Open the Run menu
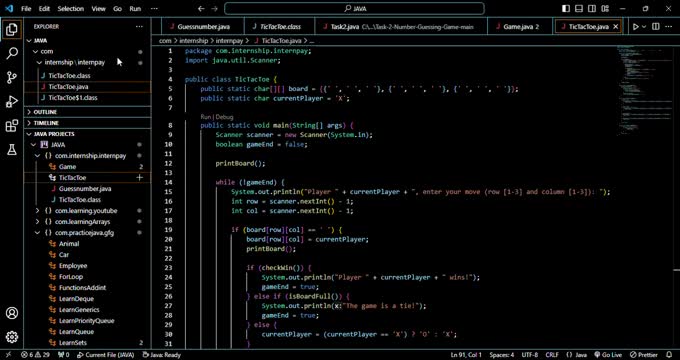680x360 pixels. 135,9
